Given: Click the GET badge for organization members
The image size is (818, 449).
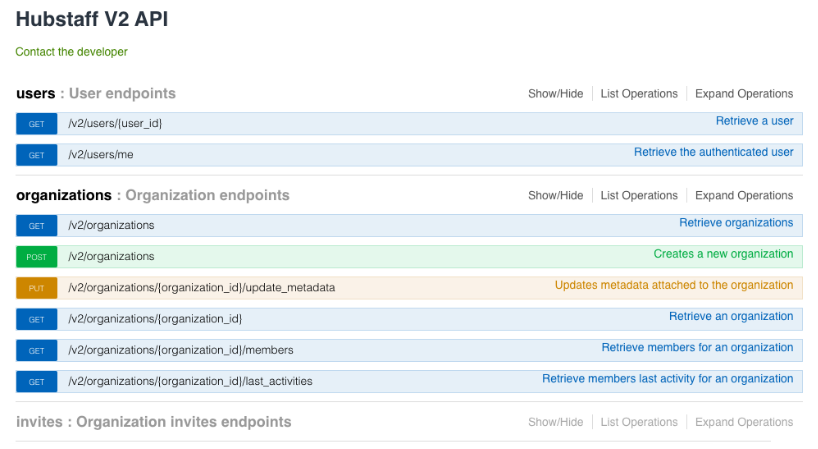Looking at the screenshot, I should click(37, 351).
